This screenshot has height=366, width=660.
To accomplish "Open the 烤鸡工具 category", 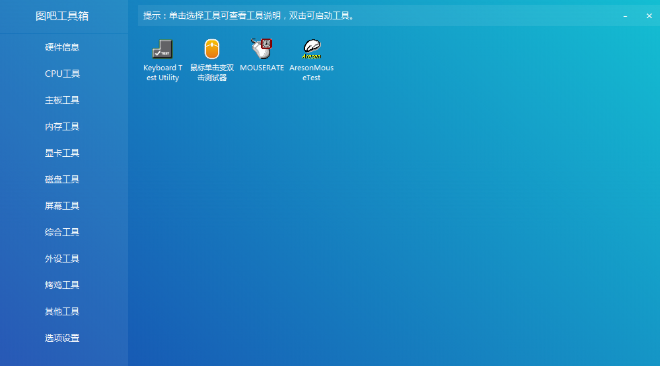I will 62,285.
